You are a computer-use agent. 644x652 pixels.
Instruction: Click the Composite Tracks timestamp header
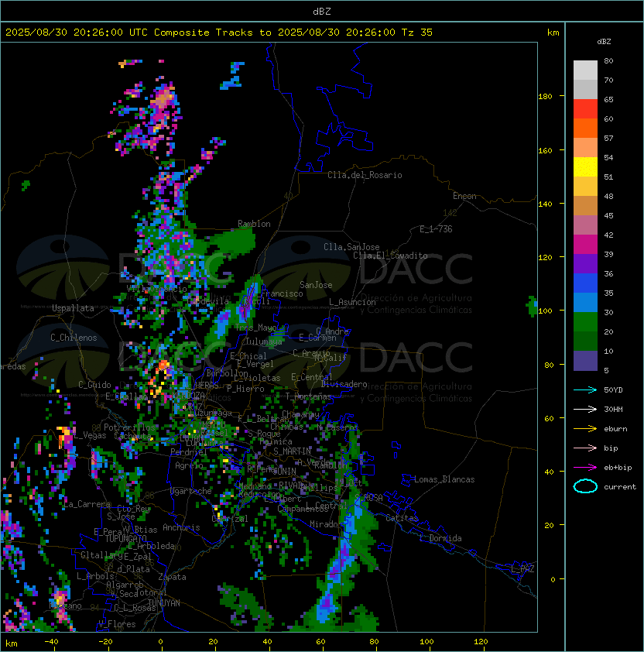(x=219, y=33)
